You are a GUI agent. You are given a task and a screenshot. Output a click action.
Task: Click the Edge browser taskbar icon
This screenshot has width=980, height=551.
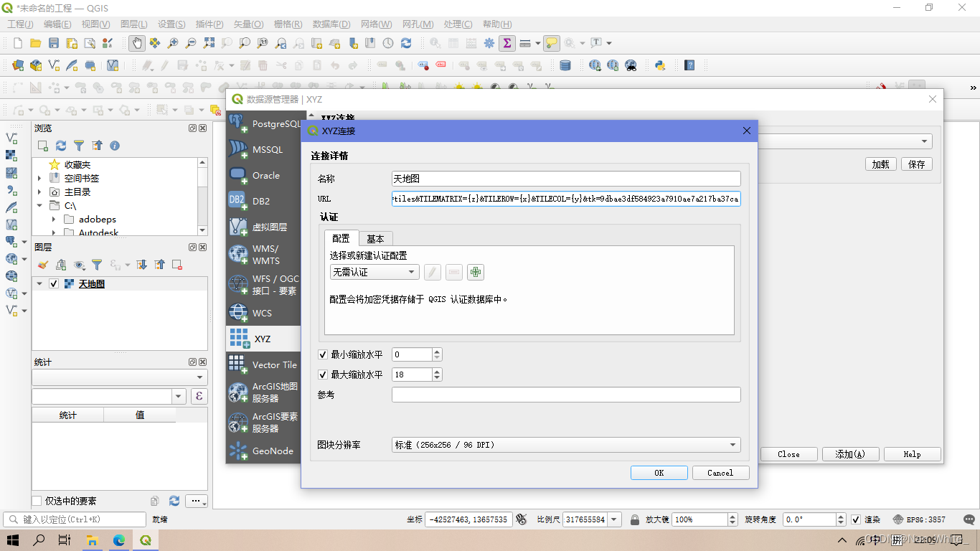click(x=118, y=540)
